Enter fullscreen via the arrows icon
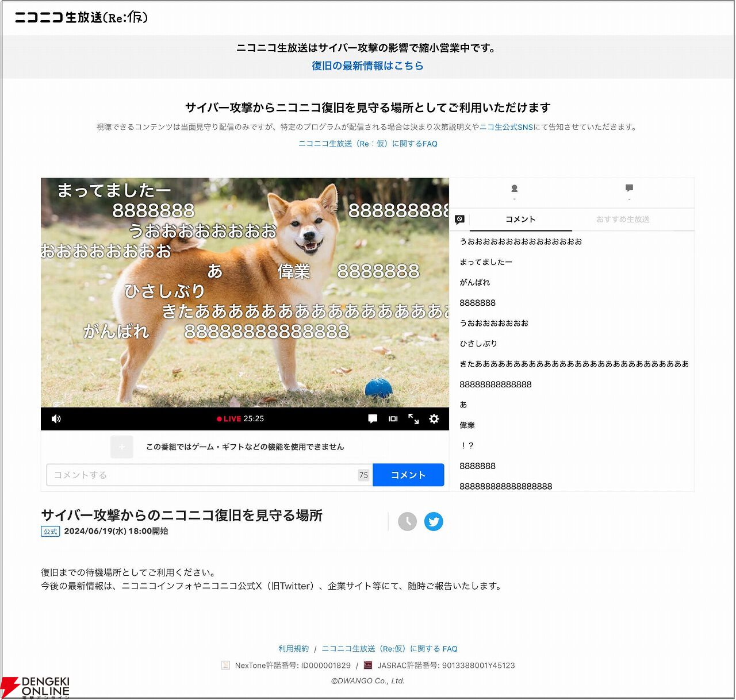The image size is (736, 700). pyautogui.click(x=413, y=419)
